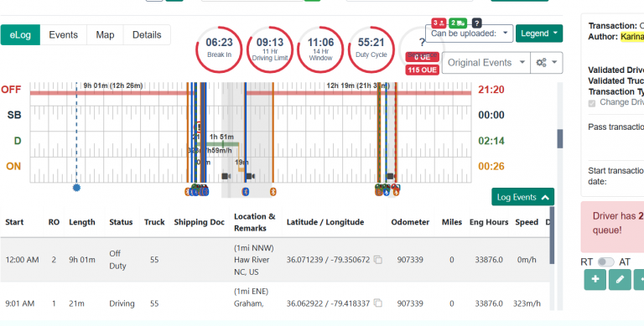This screenshot has height=326, width=644.
Task: Click the dark question mark badge
Action: pyautogui.click(x=476, y=23)
